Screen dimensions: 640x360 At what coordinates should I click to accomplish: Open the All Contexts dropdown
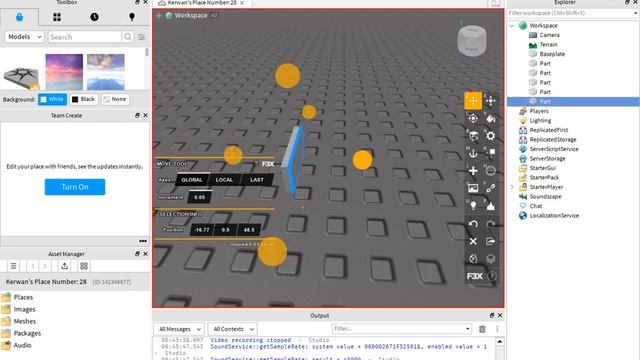coord(232,329)
